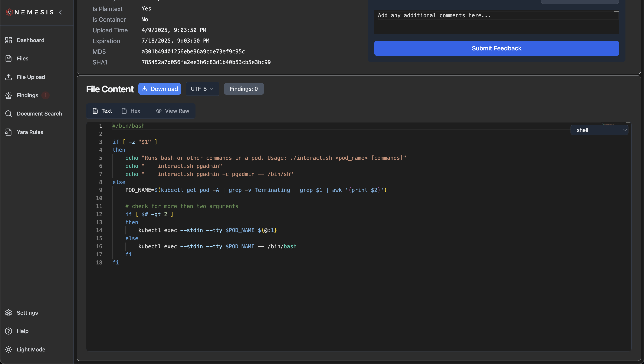Viewport: 644px width, 364px height.
Task: Toggle Light Mode
Action: (x=31, y=349)
